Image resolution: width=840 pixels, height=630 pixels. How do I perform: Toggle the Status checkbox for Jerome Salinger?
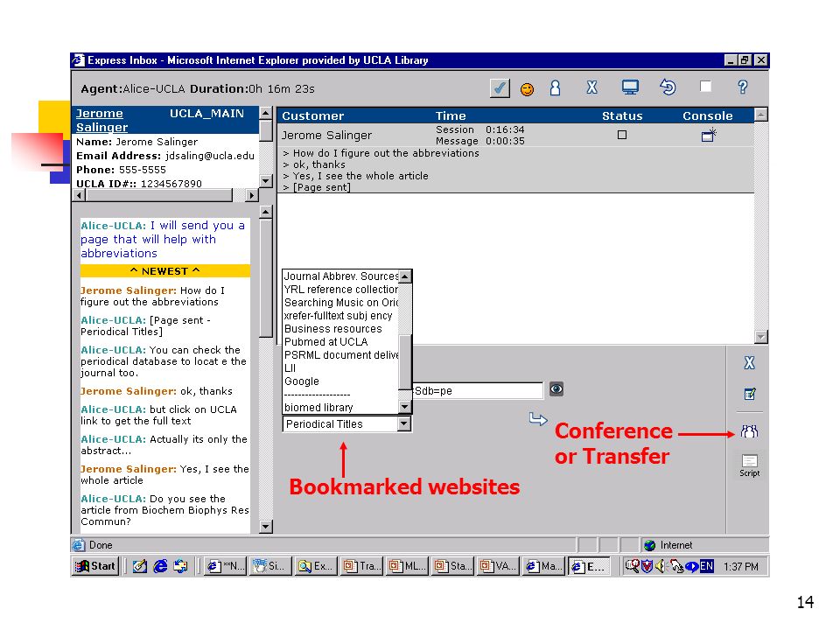click(x=622, y=135)
